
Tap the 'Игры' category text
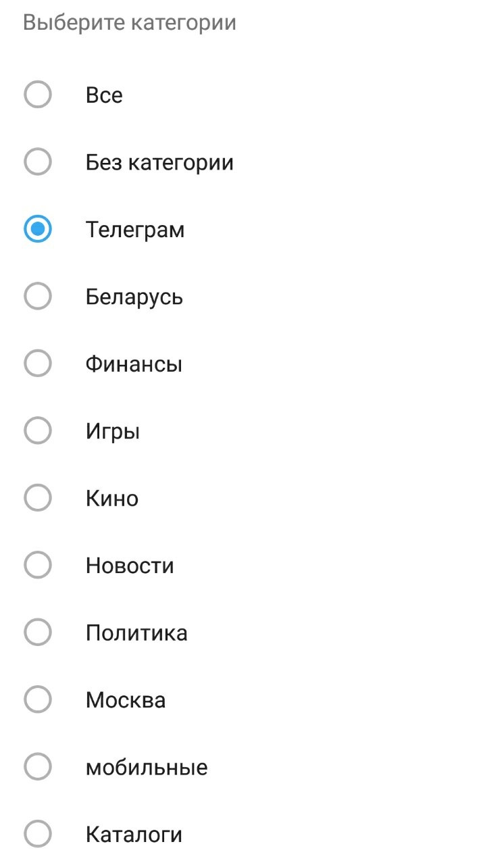[113, 432]
